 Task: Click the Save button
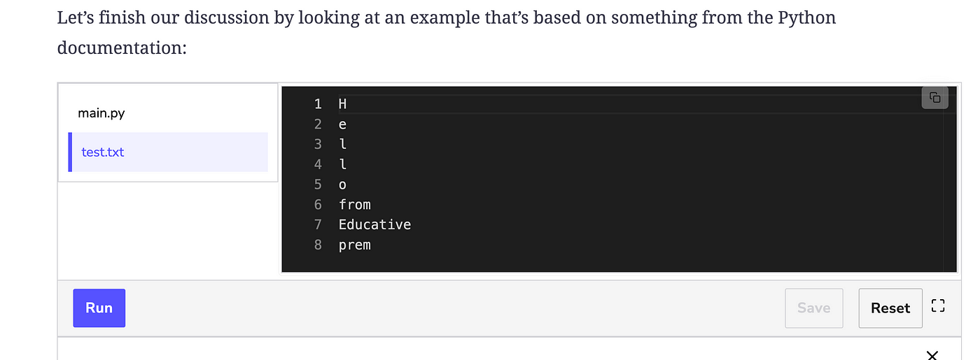point(814,308)
